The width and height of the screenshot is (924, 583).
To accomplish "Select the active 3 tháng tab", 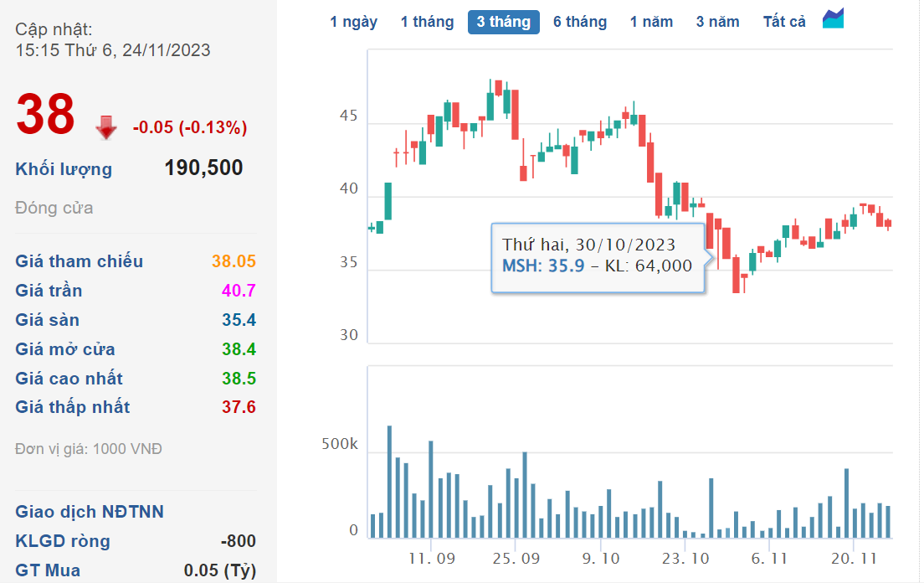I will coord(503,22).
